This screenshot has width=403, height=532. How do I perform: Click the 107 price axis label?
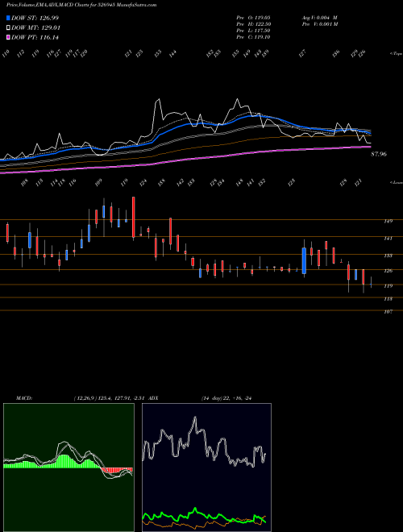388,311
